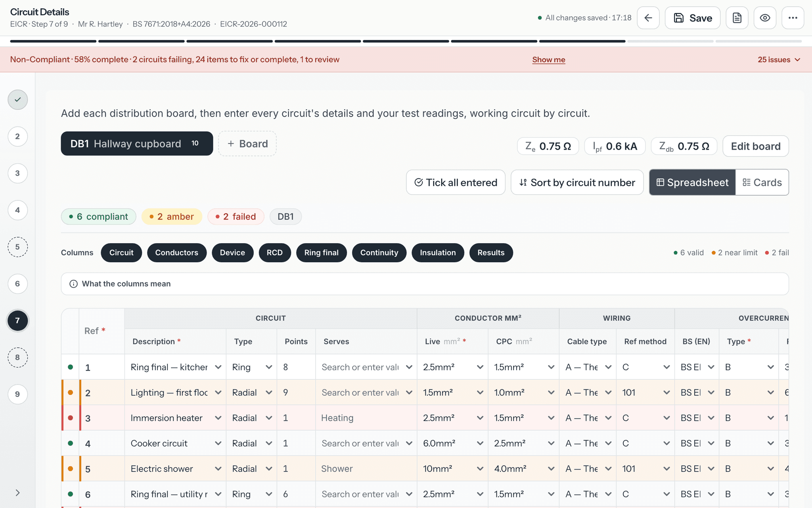Click the amber status dot on Electric shower row

71,469
